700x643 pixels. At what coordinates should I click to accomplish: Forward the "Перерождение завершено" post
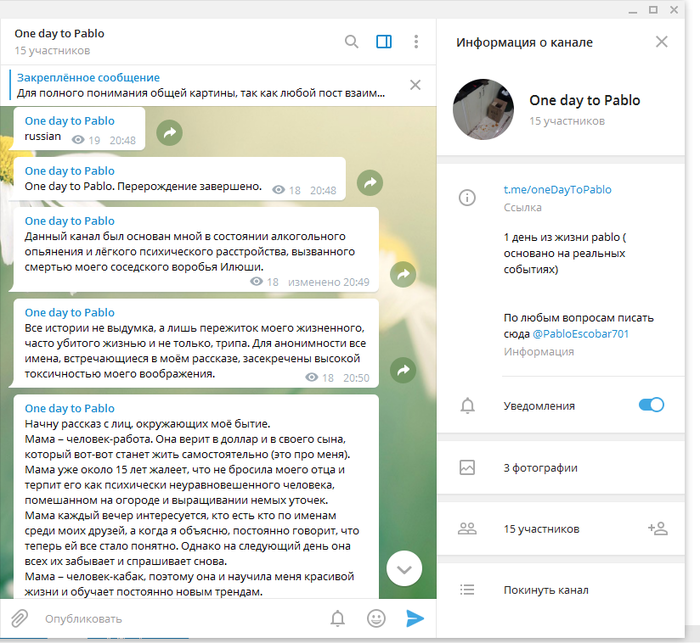[x=370, y=183]
